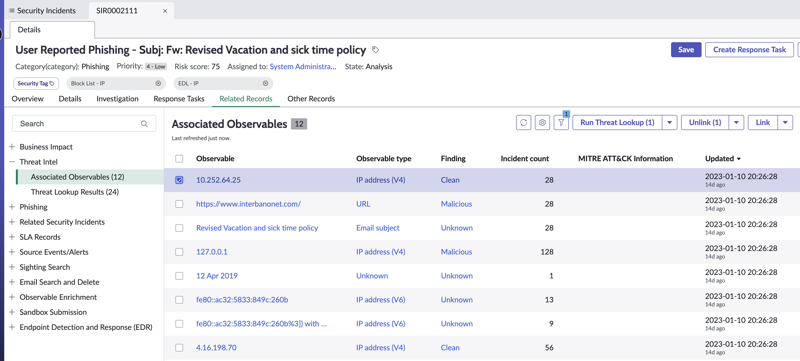Expand Source Events/Alerts section
Image resolution: width=800 pixels, height=361 pixels.
coord(12,252)
